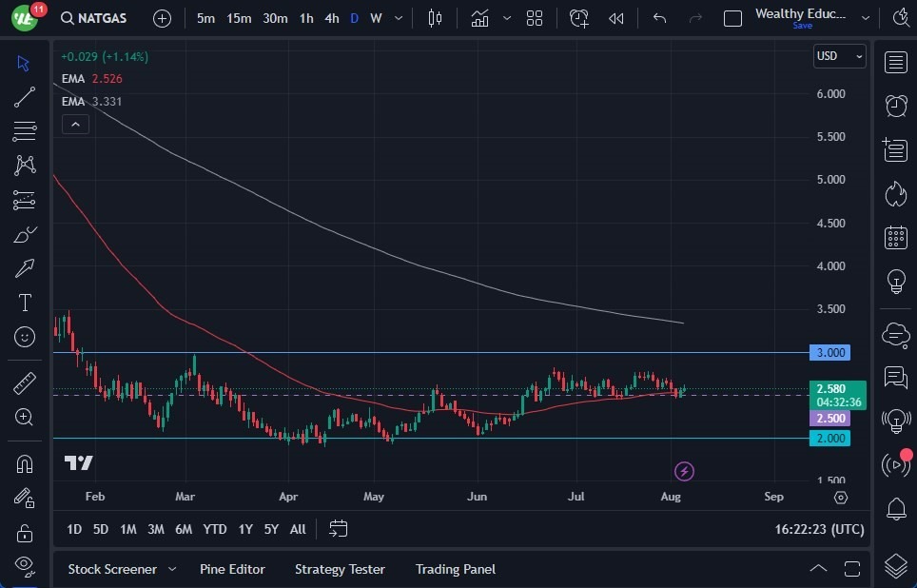Open the Pine Editor tab

[x=232, y=569]
